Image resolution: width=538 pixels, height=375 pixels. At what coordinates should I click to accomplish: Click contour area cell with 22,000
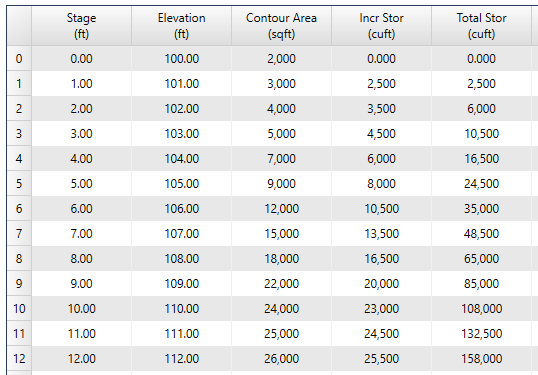[x=281, y=283]
